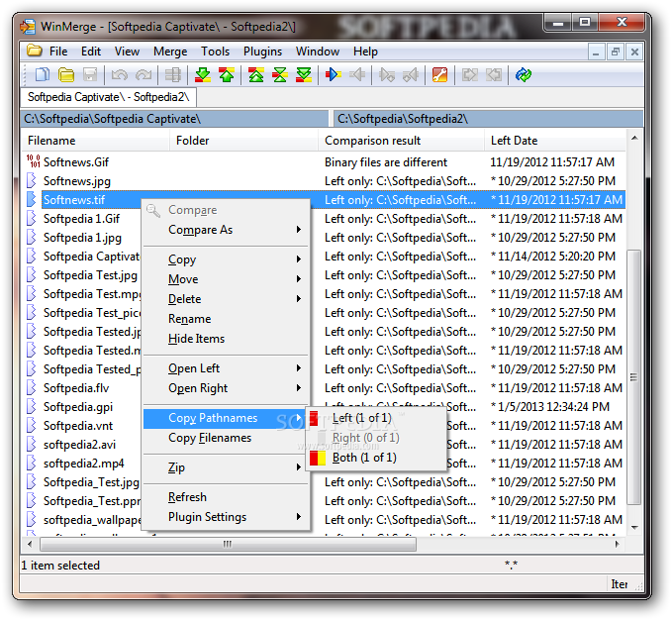This screenshot has width=672, height=620.
Task: Sort by the Folder column header
Action: tap(243, 141)
